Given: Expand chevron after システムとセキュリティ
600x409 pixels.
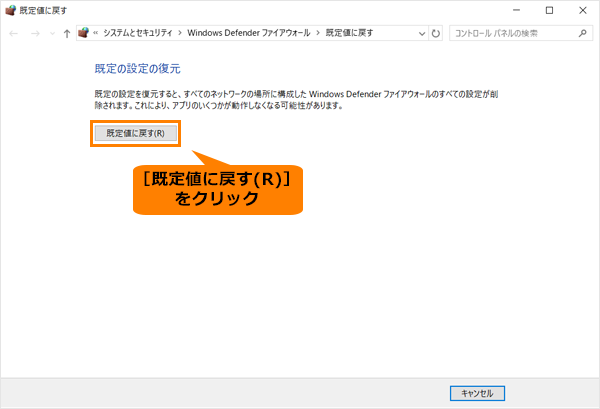Looking at the screenshot, I should click(180, 33).
